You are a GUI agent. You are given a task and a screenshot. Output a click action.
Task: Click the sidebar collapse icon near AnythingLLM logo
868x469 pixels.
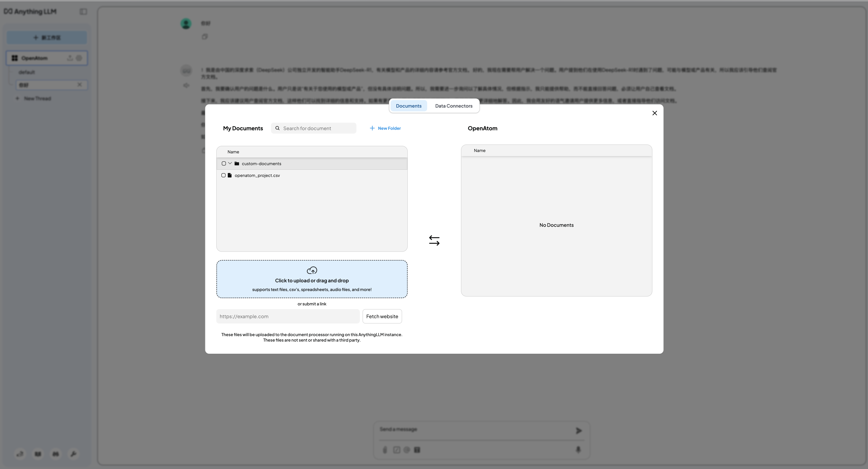pos(83,12)
